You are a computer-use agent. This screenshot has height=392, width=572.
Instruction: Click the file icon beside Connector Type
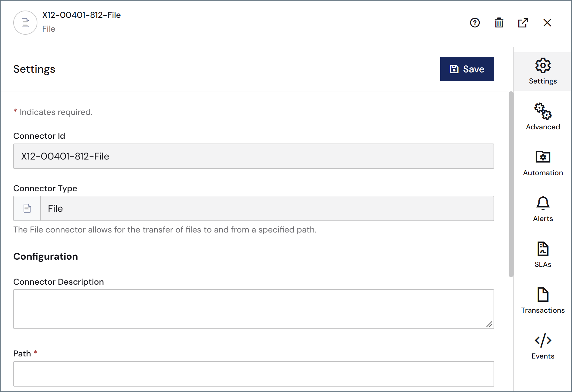click(27, 208)
